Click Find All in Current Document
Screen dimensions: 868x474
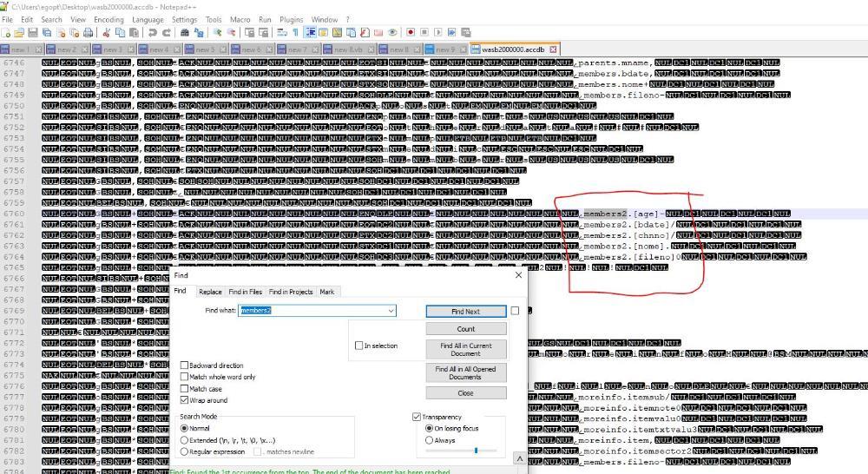[x=465, y=349]
